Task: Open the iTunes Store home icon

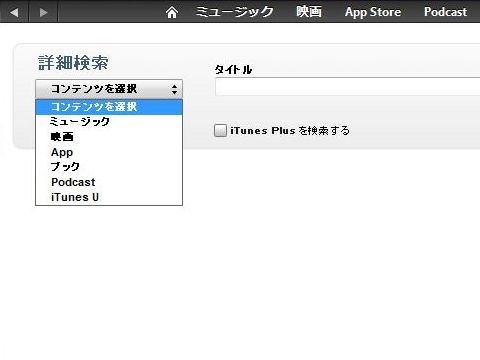Action: tap(172, 13)
